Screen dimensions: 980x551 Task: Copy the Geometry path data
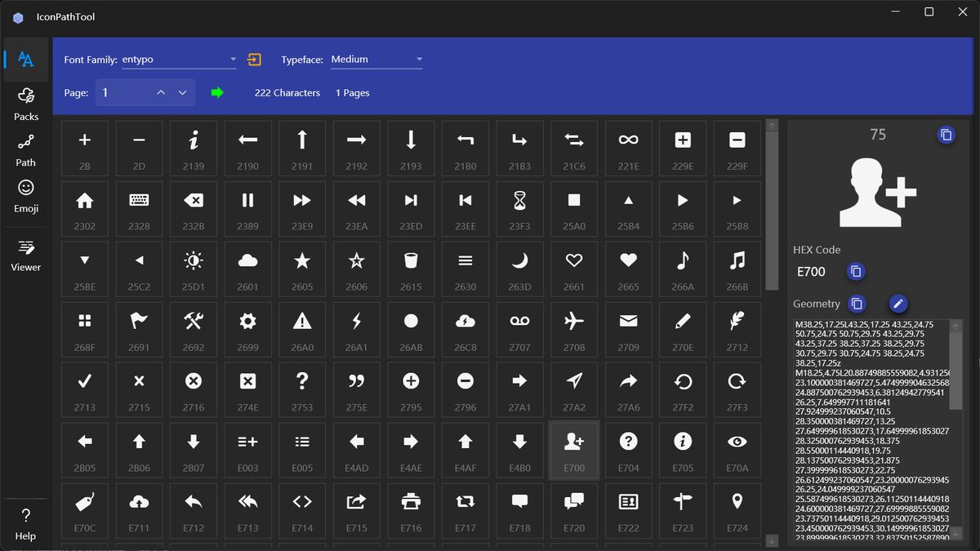pos(856,303)
